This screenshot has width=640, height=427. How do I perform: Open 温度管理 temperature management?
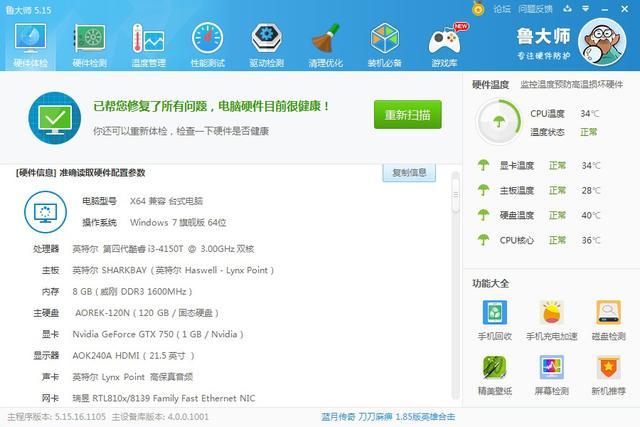click(x=148, y=44)
